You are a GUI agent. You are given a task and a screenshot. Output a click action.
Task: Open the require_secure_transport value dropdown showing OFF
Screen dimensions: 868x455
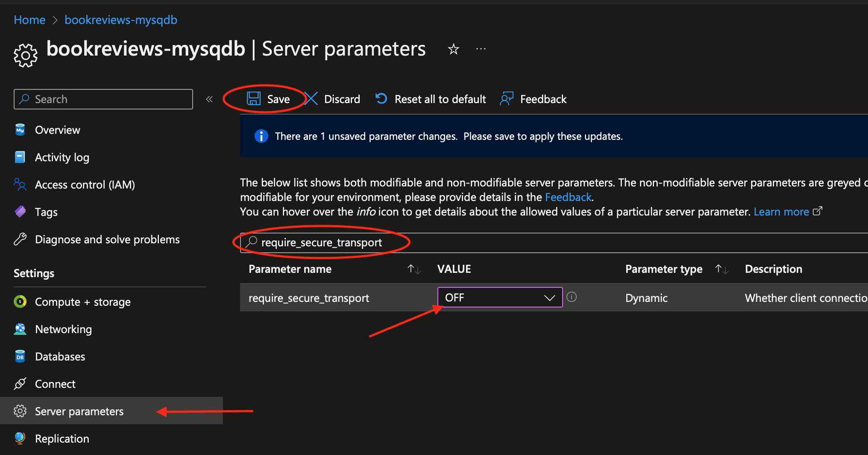click(500, 297)
